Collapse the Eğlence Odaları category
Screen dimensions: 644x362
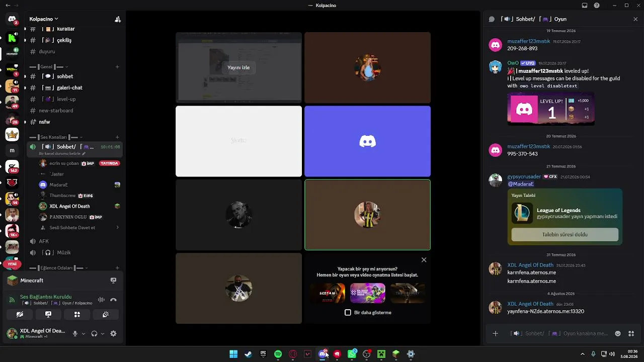pyautogui.click(x=59, y=268)
